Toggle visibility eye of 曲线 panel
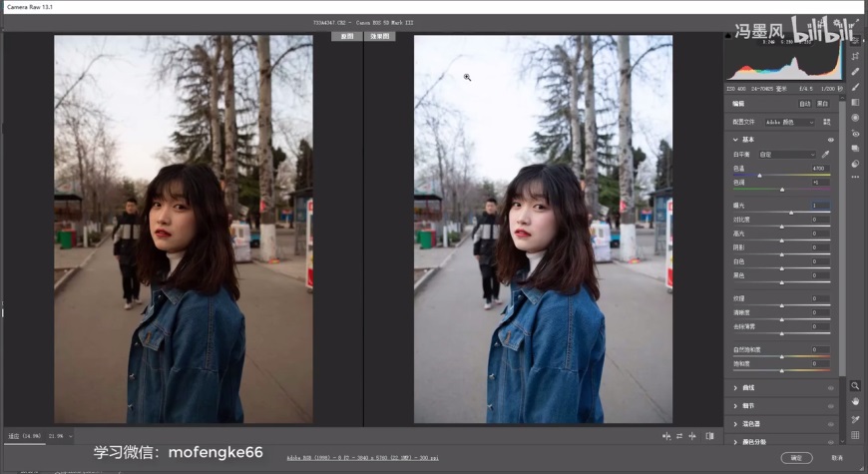The width and height of the screenshot is (868, 474). tap(830, 388)
